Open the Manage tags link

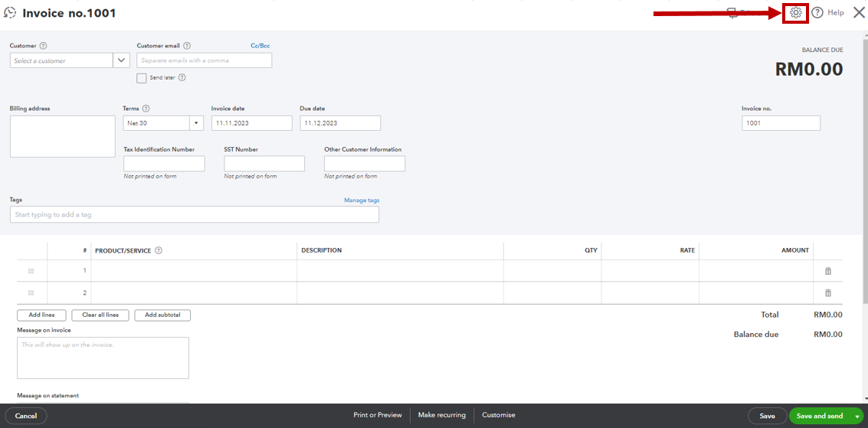(362, 201)
